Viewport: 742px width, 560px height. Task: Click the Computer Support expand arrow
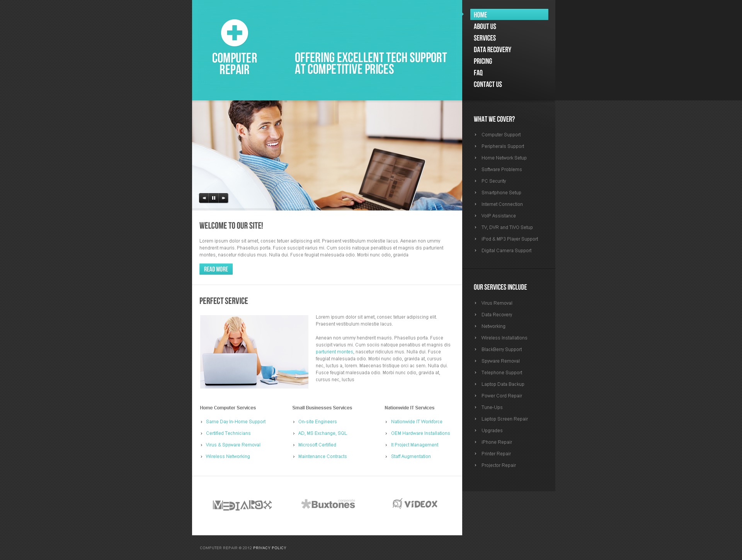point(475,135)
